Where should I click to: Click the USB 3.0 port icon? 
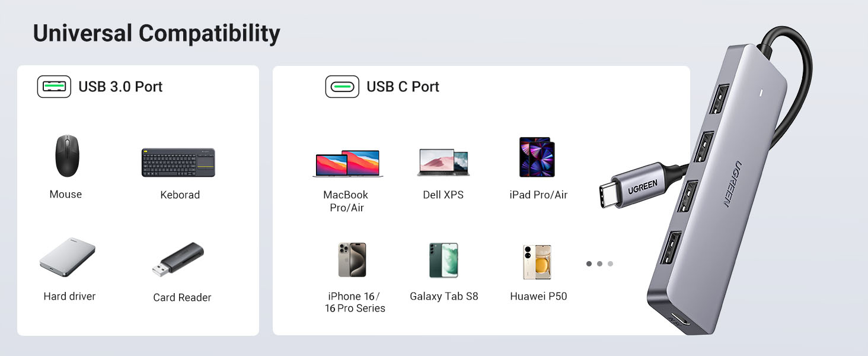click(x=54, y=87)
